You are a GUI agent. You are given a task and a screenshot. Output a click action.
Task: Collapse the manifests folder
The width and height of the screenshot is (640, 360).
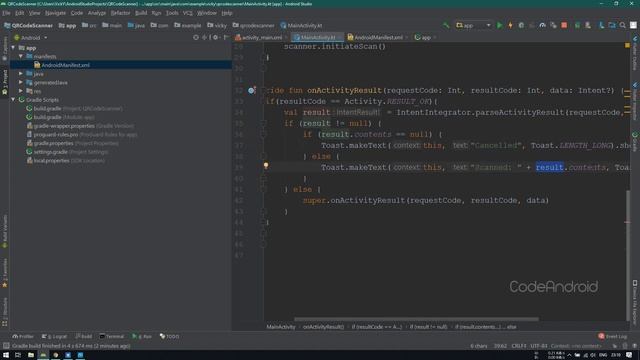coord(21,56)
